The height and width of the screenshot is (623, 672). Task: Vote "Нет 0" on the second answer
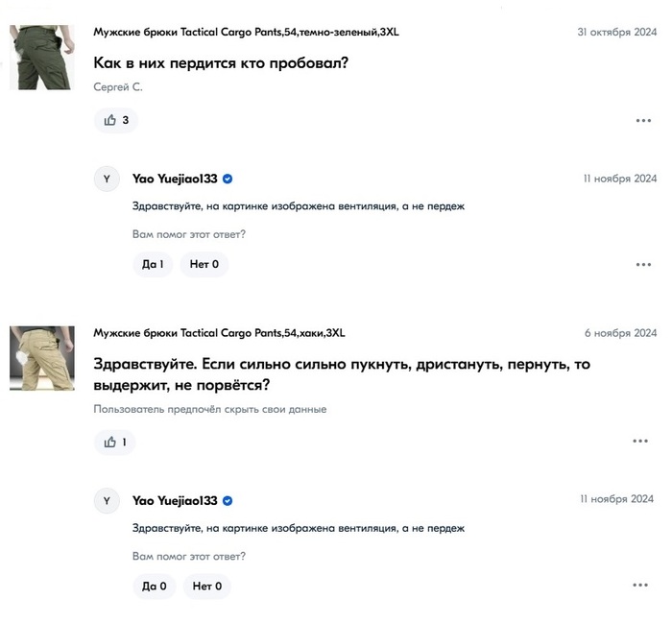pos(206,586)
